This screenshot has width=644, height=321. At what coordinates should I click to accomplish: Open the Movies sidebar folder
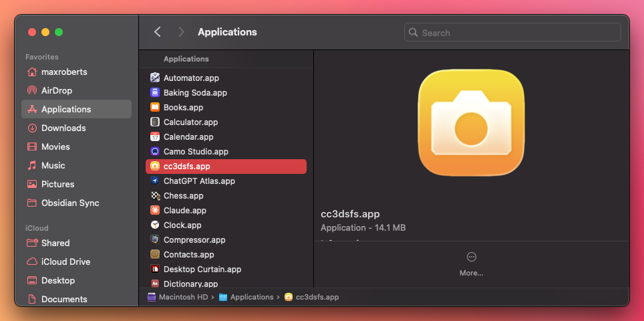pos(55,146)
